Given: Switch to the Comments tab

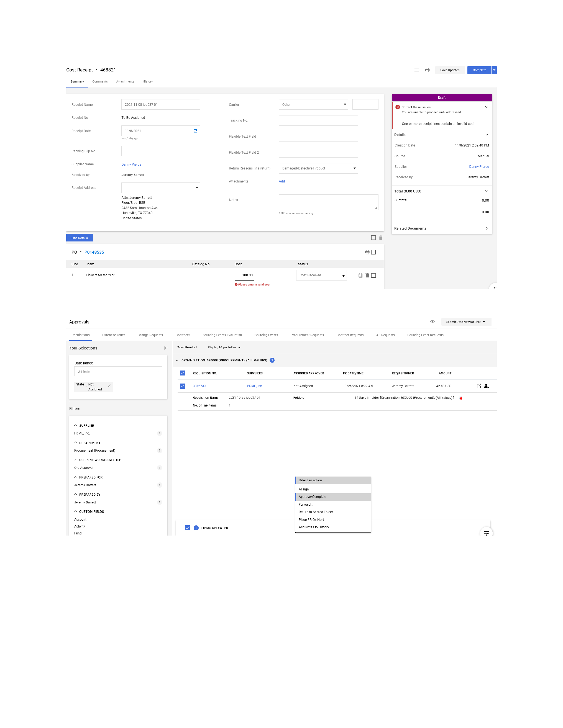Looking at the screenshot, I should click(x=100, y=82).
